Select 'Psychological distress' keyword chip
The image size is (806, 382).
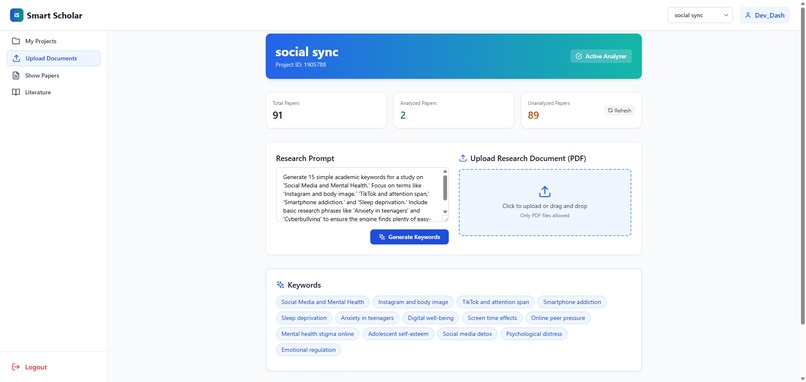(534, 334)
